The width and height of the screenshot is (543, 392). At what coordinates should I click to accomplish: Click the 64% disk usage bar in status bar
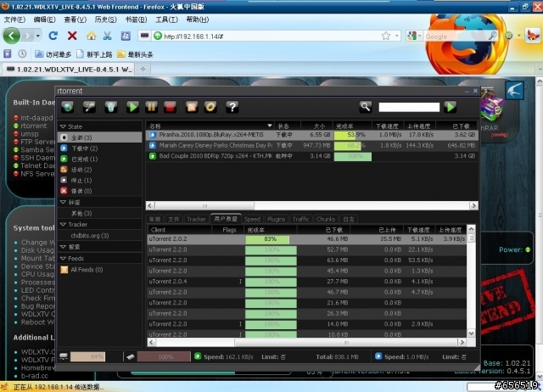point(87,356)
